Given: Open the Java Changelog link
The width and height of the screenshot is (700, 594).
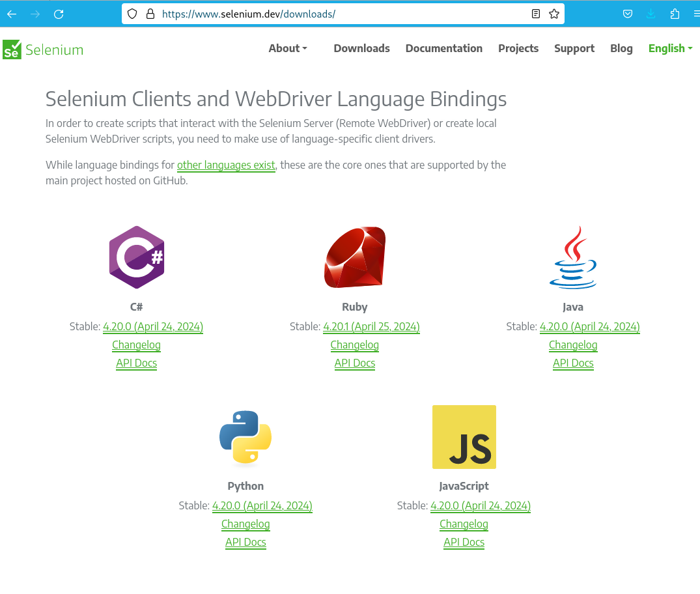Looking at the screenshot, I should click(x=573, y=345).
